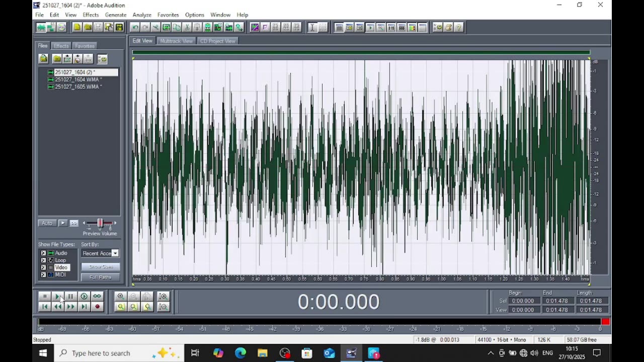The image size is (644, 362).
Task: Select file 251027_1604.WMA in Files list
Action: (78, 79)
